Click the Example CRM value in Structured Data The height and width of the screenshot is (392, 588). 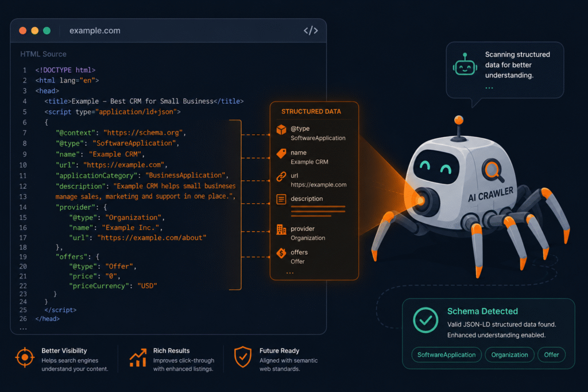pyautogui.click(x=310, y=162)
